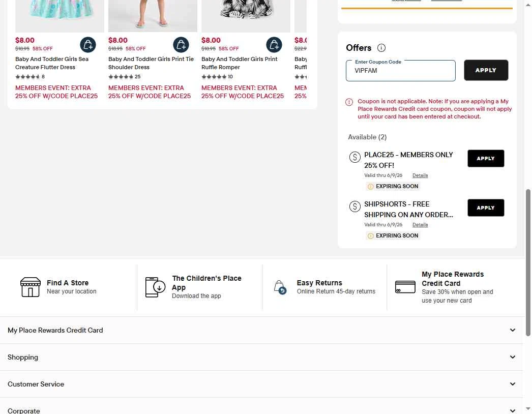Image resolution: width=532 pixels, height=414 pixels.
Task: Click the Find A Store storefront icon
Action: click(30, 287)
